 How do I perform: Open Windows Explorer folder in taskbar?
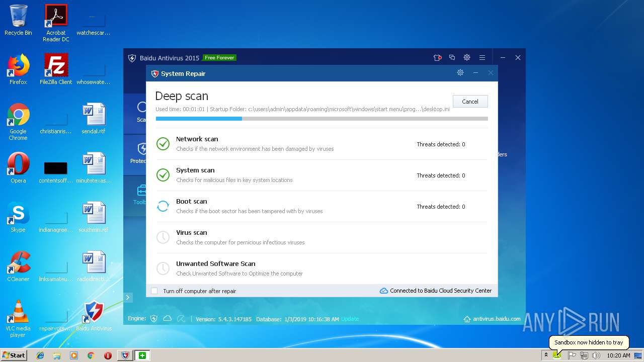pos(57,355)
